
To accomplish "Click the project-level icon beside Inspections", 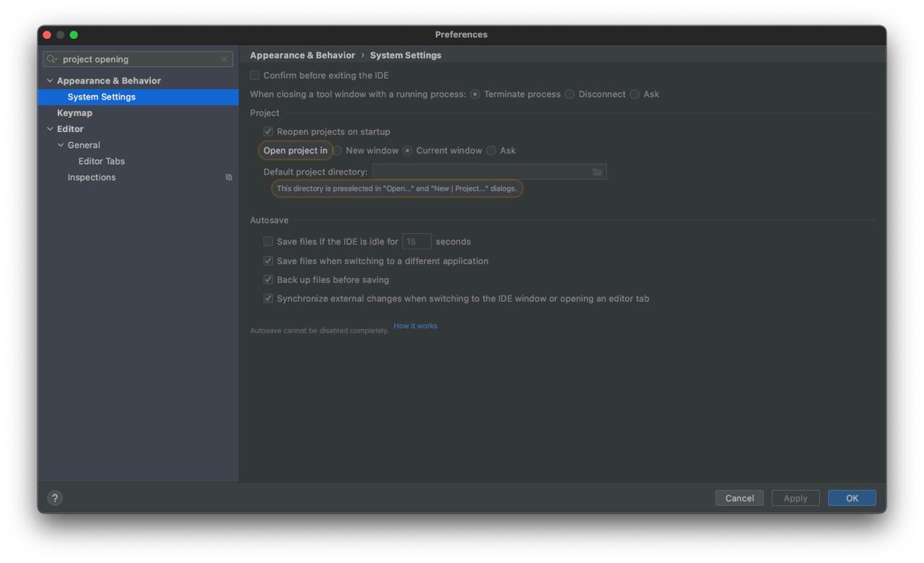I will (x=229, y=178).
